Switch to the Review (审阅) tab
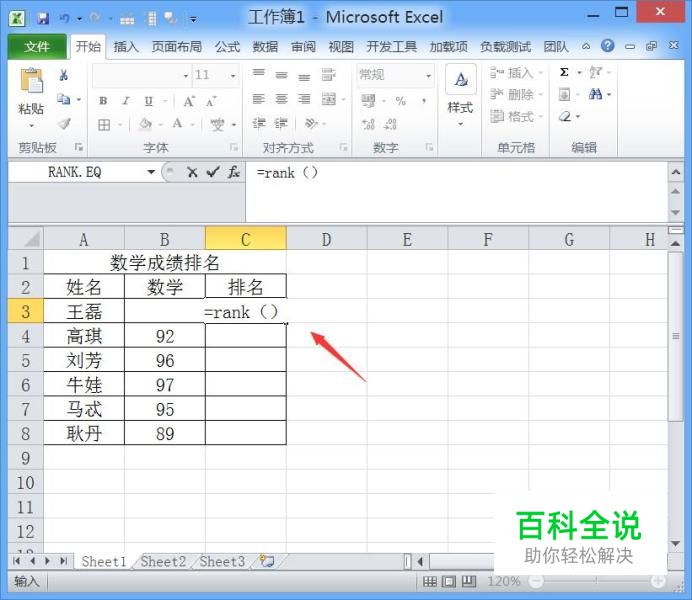This screenshot has height=600, width=692. [x=303, y=46]
